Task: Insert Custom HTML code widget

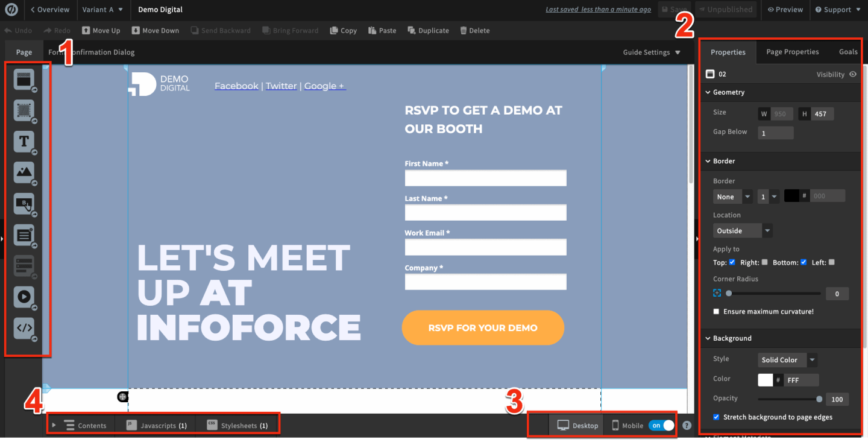Action: pyautogui.click(x=24, y=329)
